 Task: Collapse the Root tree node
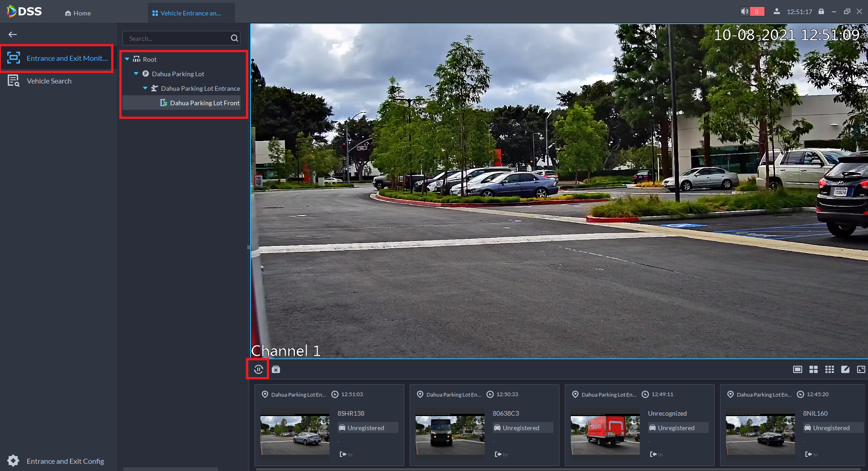click(127, 59)
